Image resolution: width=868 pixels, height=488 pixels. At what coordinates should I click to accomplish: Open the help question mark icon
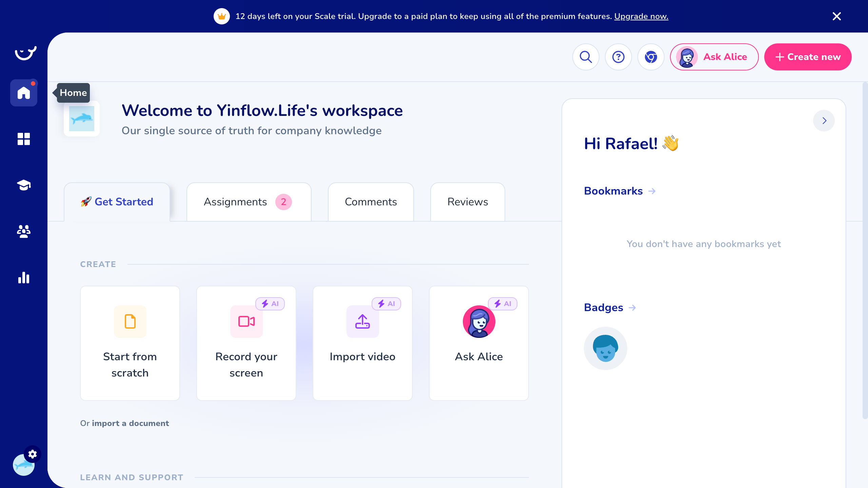(618, 57)
